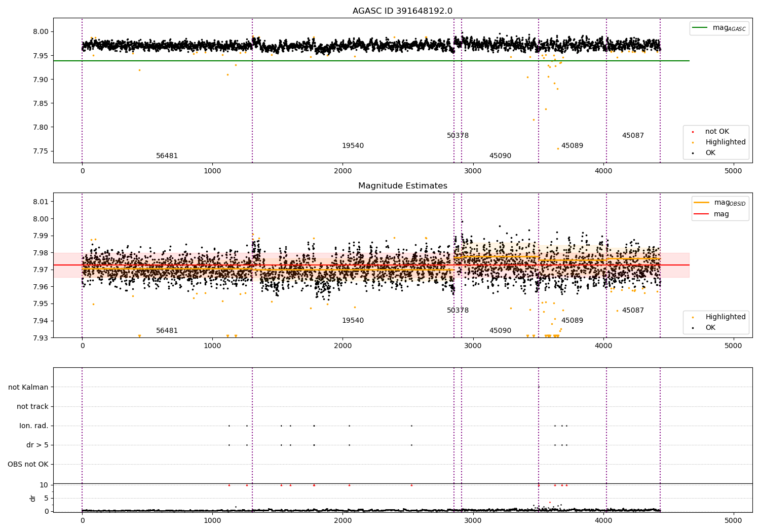This screenshot has width=760, height=532.
Task: Click obsid label 56481 in AGASC ID plot
Action: (x=167, y=156)
